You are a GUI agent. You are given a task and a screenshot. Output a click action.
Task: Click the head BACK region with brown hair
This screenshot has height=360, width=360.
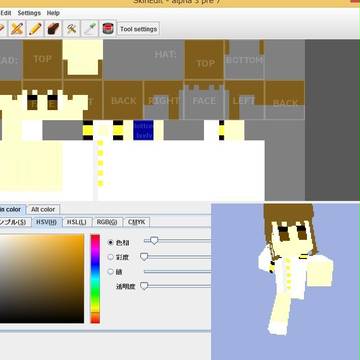coord(123,100)
